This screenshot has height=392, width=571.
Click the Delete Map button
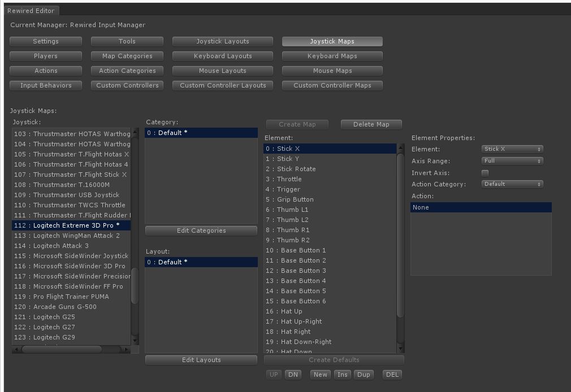click(x=371, y=124)
